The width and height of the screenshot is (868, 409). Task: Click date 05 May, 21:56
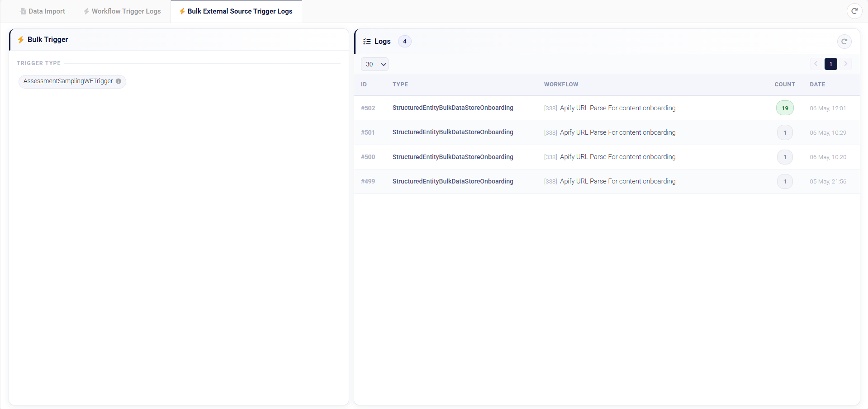click(828, 182)
